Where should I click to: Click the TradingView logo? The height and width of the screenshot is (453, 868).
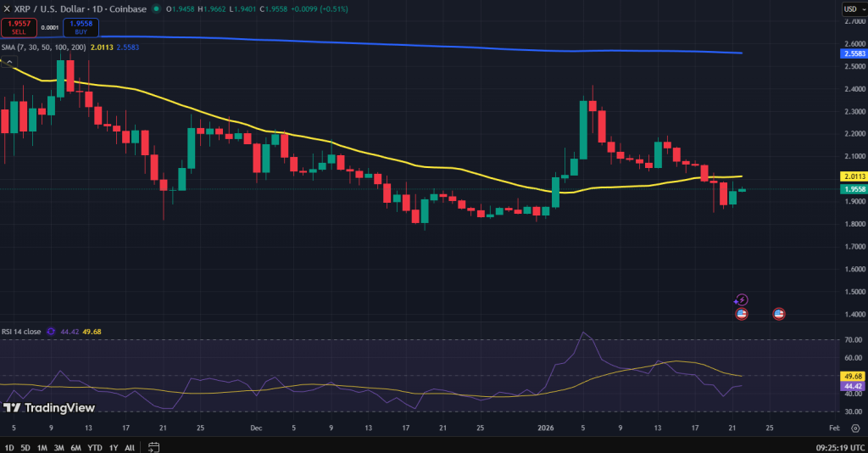48,408
